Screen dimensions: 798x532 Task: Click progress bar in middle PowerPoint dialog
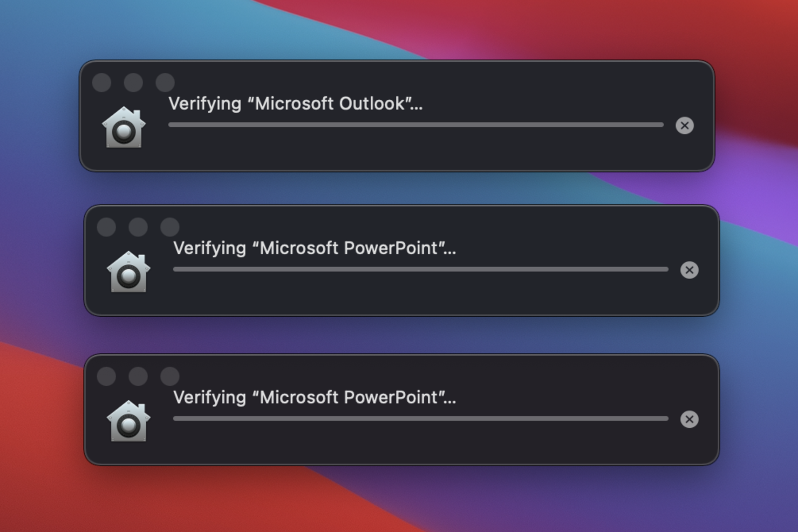point(421,269)
